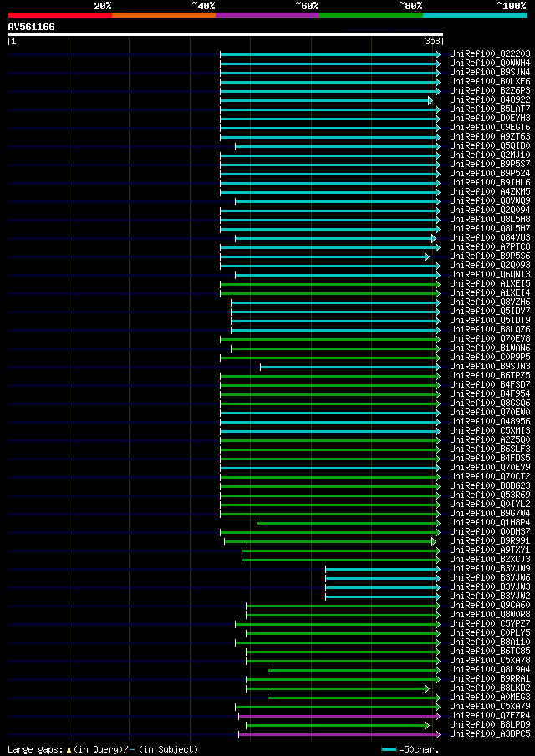Select the UniRef100_B8BG23 label

click(490, 486)
